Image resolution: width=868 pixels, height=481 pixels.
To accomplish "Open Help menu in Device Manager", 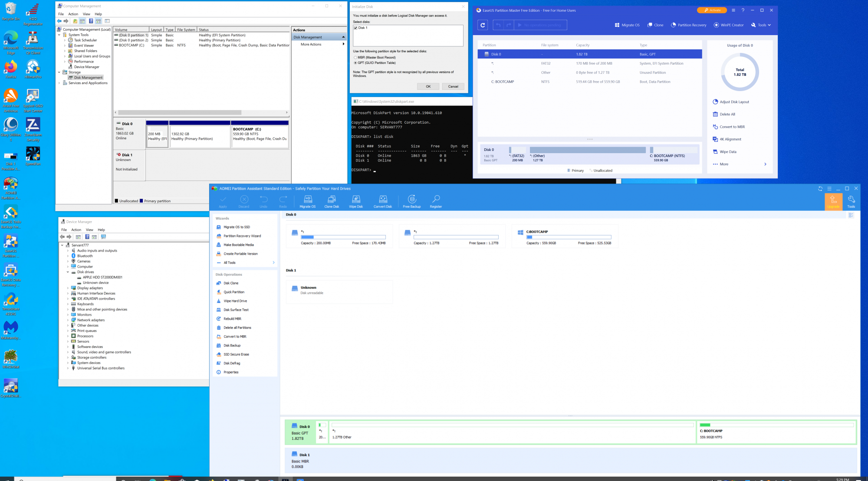I will (101, 230).
